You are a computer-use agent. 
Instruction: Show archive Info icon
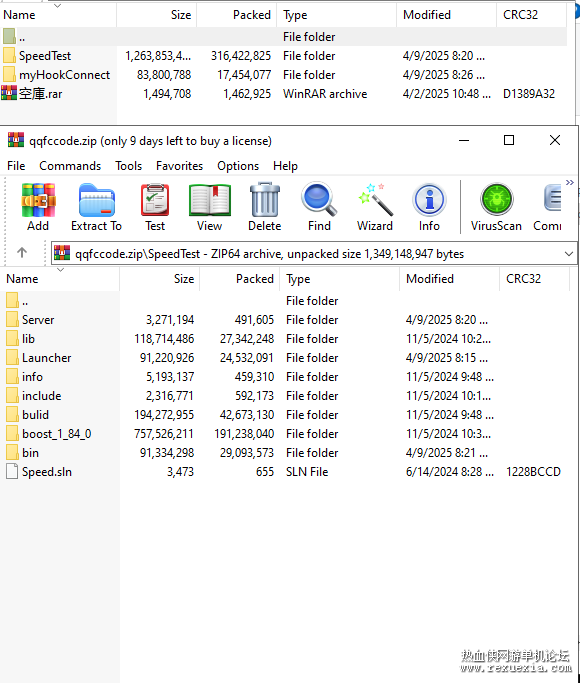429,200
